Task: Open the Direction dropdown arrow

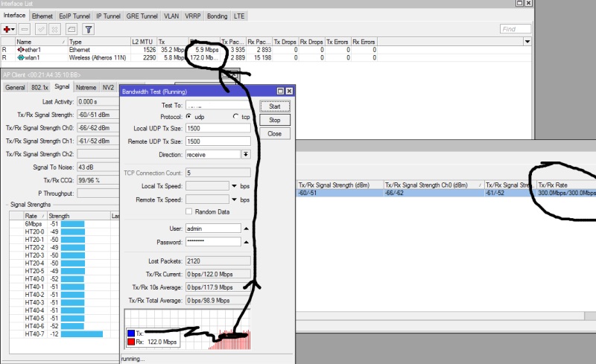Action: 246,154
